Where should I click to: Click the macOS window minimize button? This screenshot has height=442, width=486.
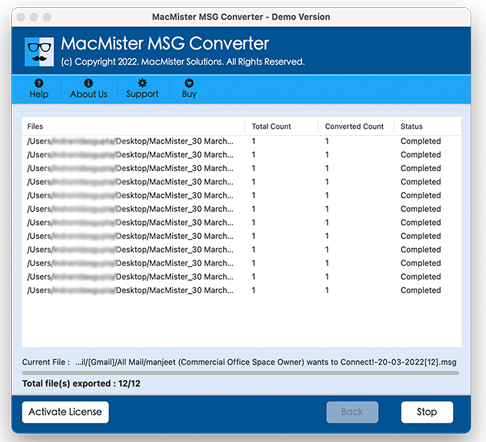click(x=34, y=17)
